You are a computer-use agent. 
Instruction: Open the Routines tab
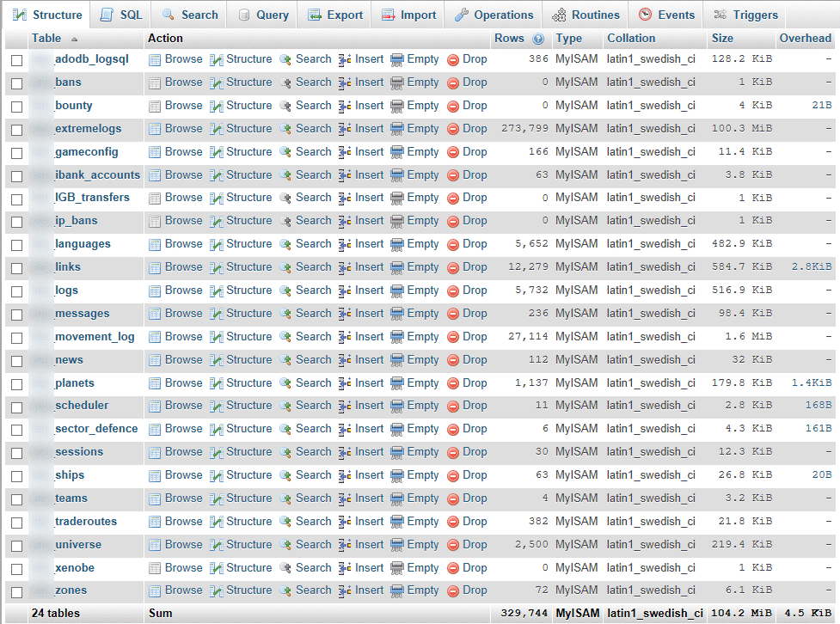point(586,15)
